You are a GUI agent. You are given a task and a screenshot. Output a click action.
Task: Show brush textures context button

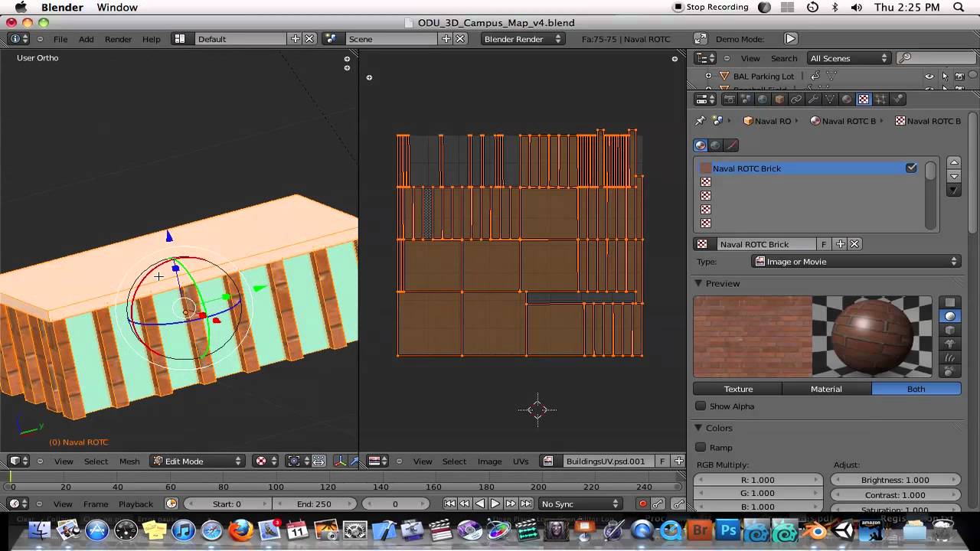click(x=732, y=145)
